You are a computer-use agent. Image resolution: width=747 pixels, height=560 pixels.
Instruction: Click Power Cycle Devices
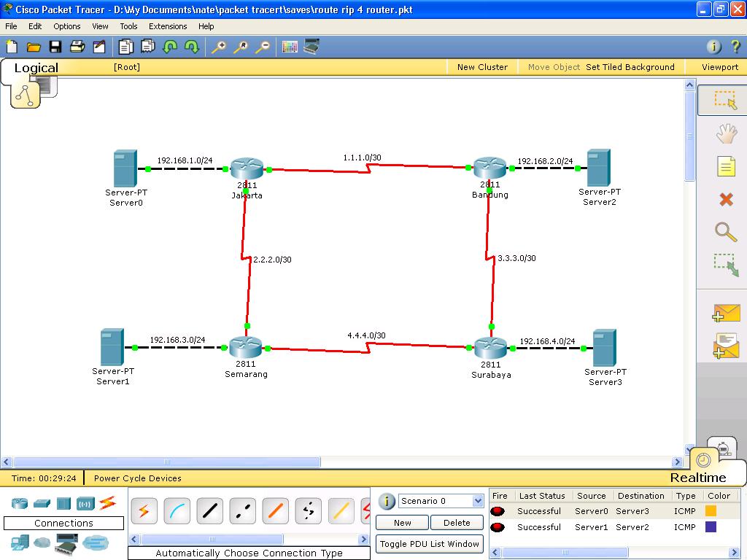pyautogui.click(x=138, y=478)
